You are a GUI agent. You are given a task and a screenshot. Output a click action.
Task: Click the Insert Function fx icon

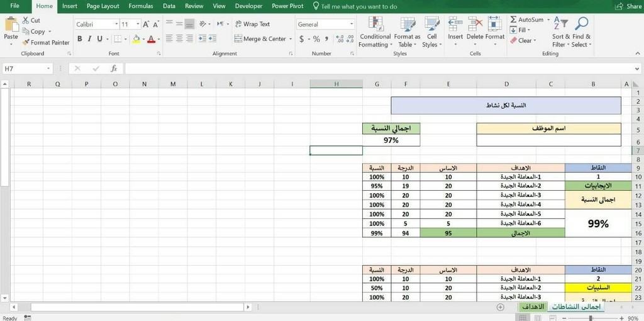coord(114,69)
